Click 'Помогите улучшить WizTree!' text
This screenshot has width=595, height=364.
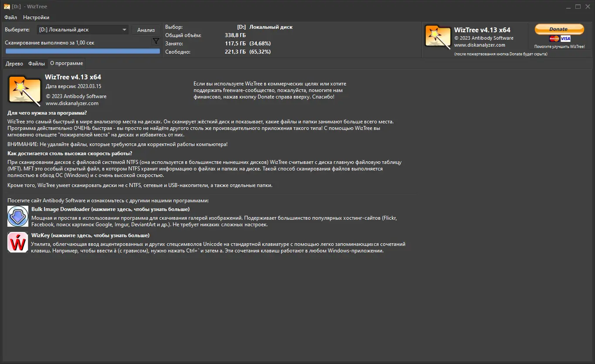[x=559, y=47]
